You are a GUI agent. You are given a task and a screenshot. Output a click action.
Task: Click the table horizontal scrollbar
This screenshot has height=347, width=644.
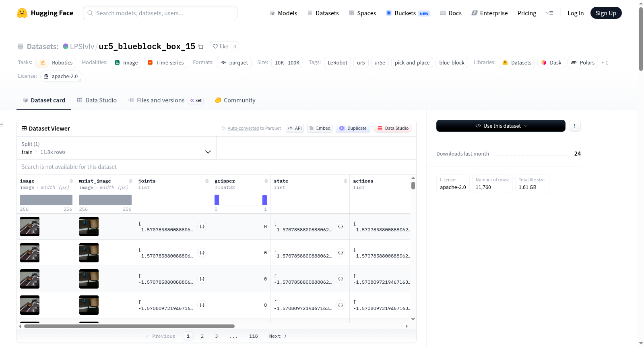click(x=129, y=326)
